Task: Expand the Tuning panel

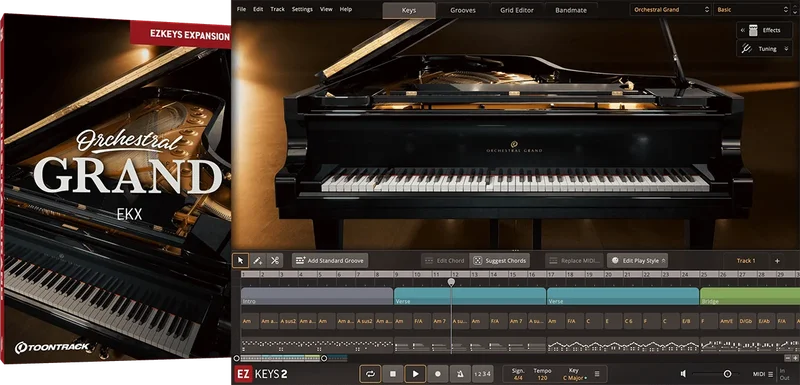Action: point(764,49)
